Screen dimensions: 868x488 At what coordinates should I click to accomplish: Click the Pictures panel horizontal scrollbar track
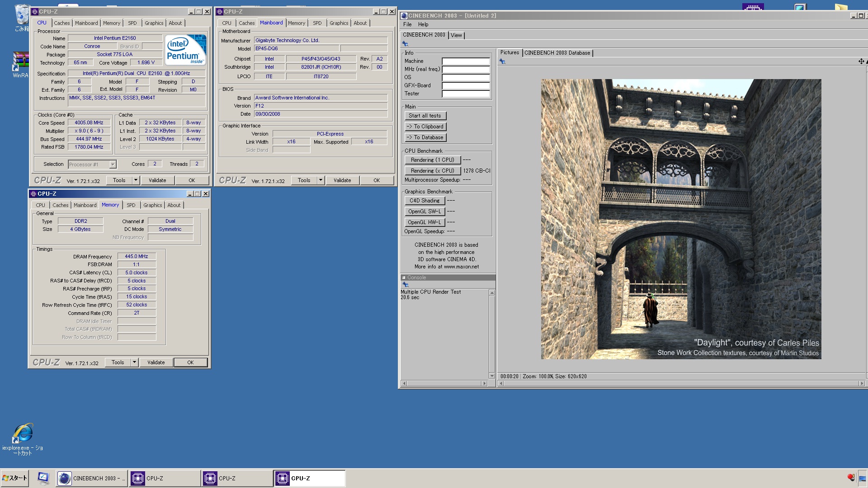tap(681, 384)
